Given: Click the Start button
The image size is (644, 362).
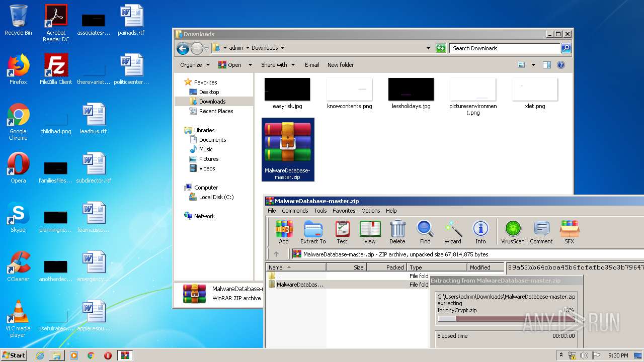Looking at the screenshot, I should pos(14,355).
